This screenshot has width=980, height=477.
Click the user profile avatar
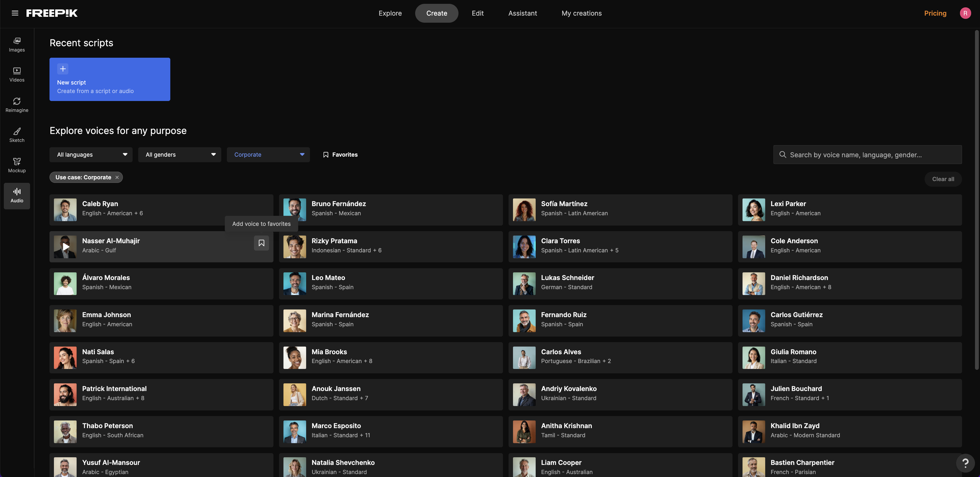[x=965, y=13]
